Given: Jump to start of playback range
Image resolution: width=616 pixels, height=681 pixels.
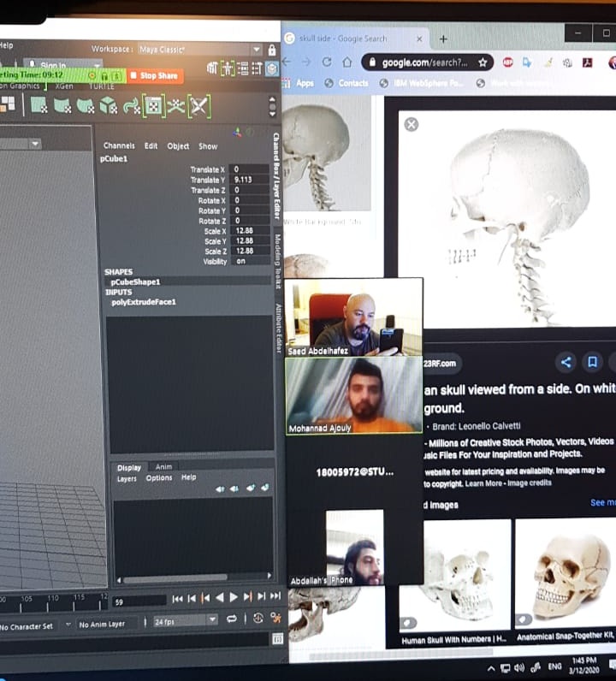Looking at the screenshot, I should (177, 597).
